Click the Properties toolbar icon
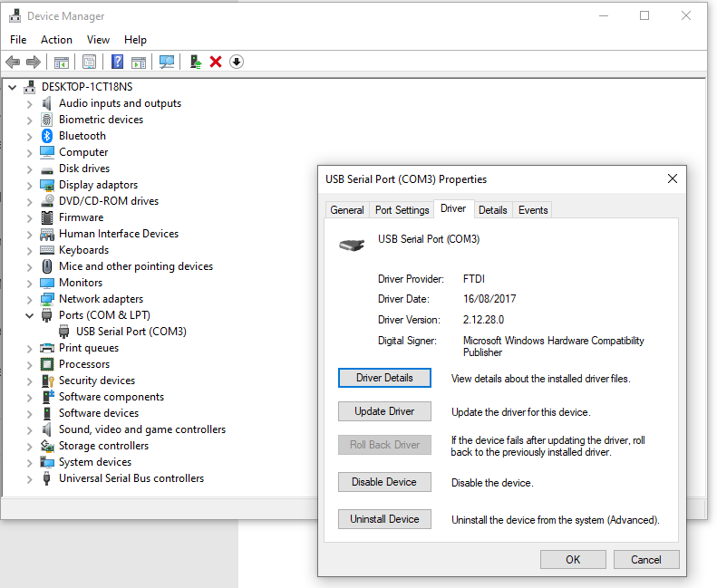This screenshot has width=717, height=588. (x=89, y=62)
